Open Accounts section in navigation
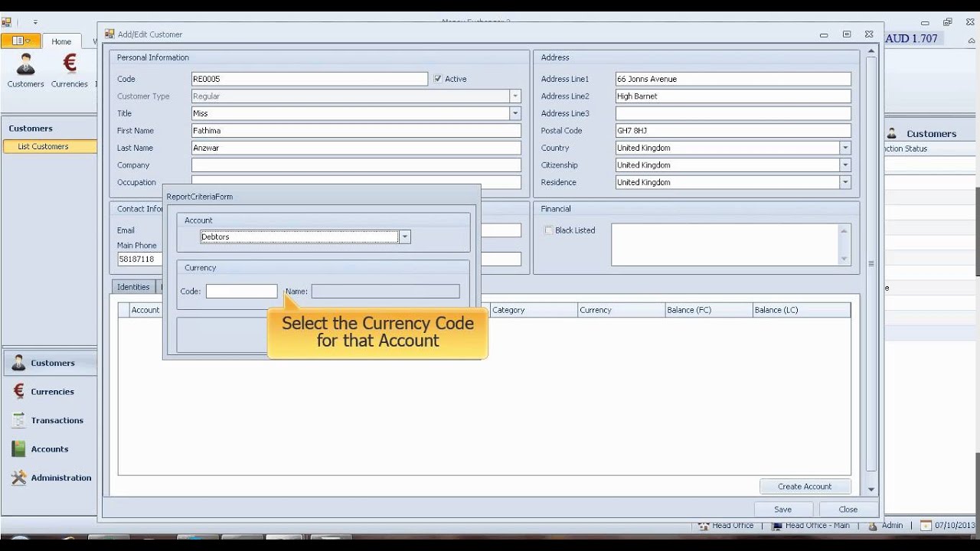 (49, 449)
